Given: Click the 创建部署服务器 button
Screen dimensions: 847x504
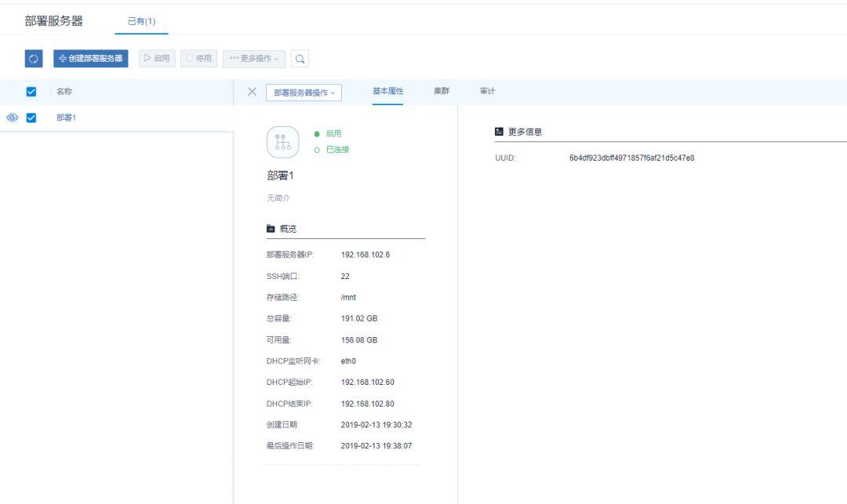Looking at the screenshot, I should pyautogui.click(x=91, y=59).
